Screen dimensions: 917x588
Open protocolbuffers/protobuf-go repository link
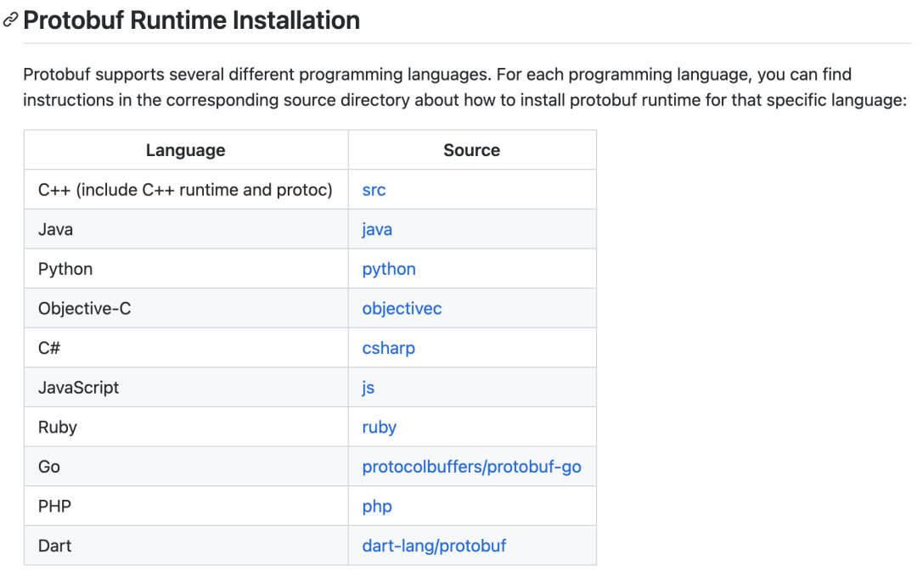point(471,467)
